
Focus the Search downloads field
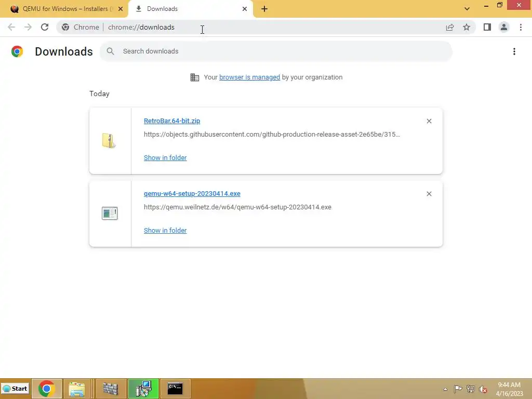coord(276,51)
